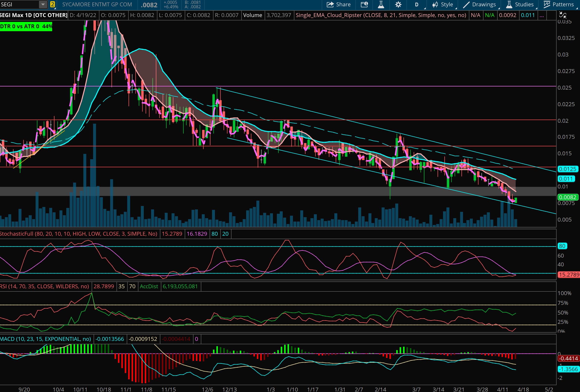The image size is (580, 392).
Task: Click the 0.0082 last price bubble
Action: [x=568, y=197]
